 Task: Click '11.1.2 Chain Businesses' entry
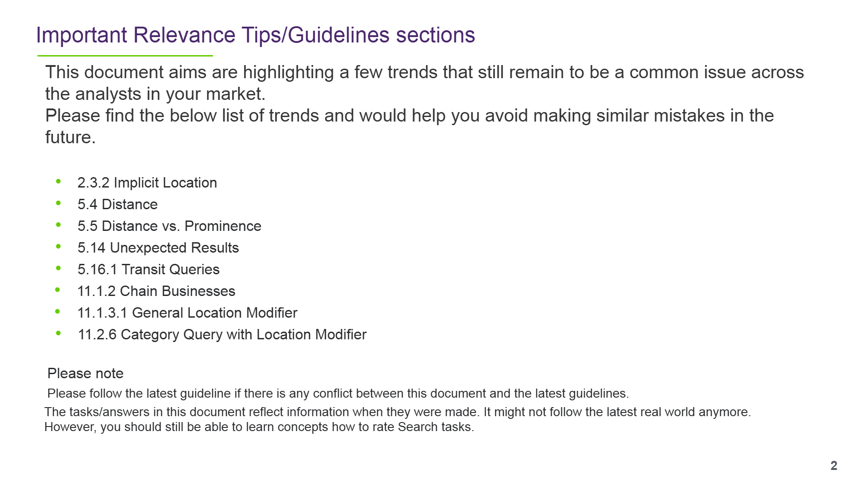(x=156, y=291)
